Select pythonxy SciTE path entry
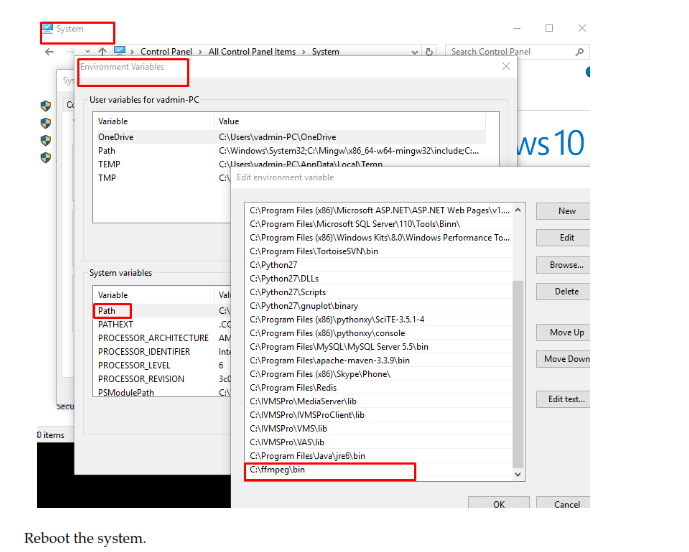 tap(379, 320)
